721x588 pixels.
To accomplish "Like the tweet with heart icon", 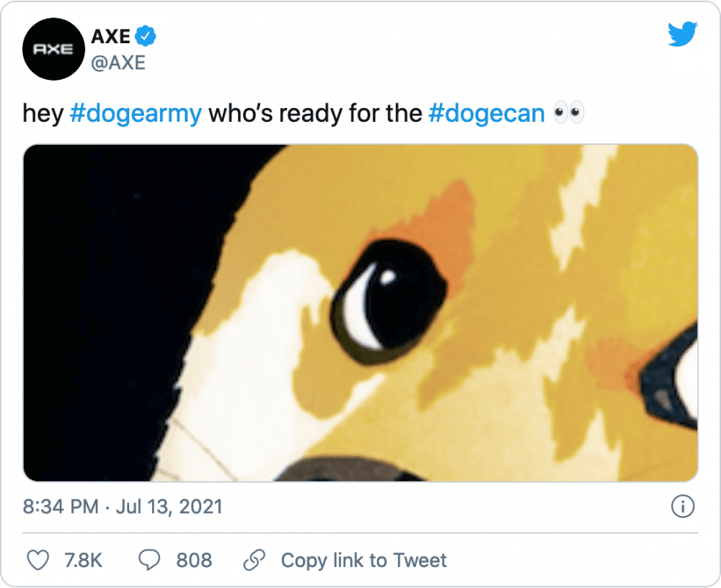I will pyautogui.click(x=38, y=560).
